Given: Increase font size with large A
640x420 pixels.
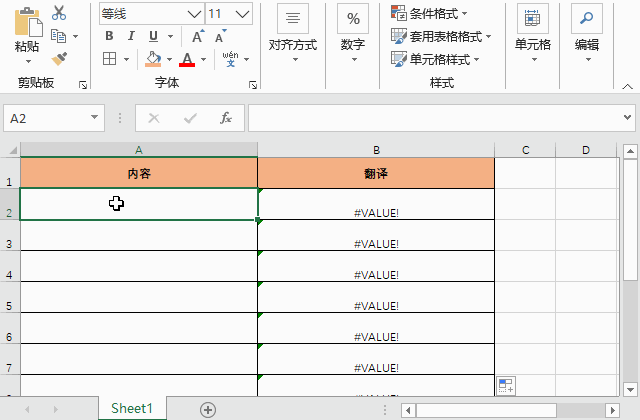Looking at the screenshot, I should pos(198,36).
